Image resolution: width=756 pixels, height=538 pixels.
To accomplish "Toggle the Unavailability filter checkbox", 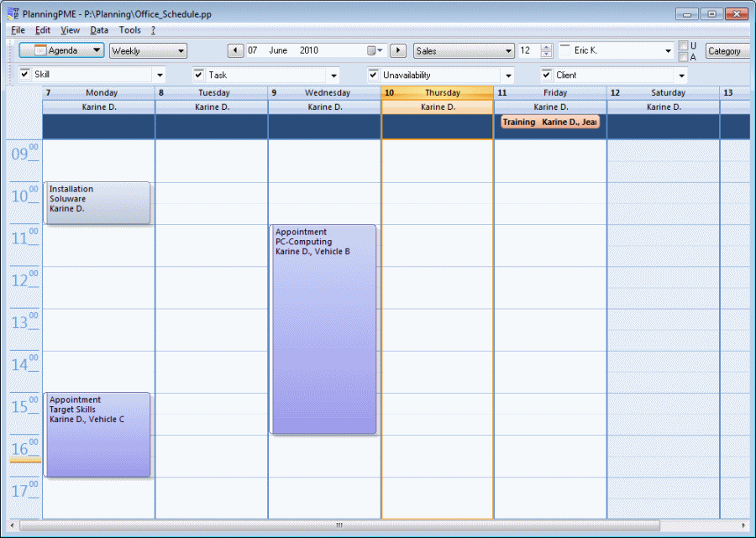I will coord(373,75).
